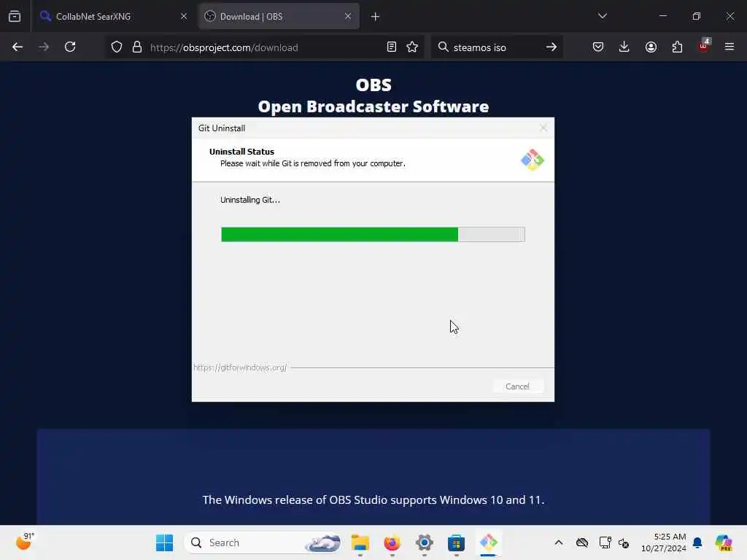747x560 pixels.
Task: Reload the current page
Action: 70,47
